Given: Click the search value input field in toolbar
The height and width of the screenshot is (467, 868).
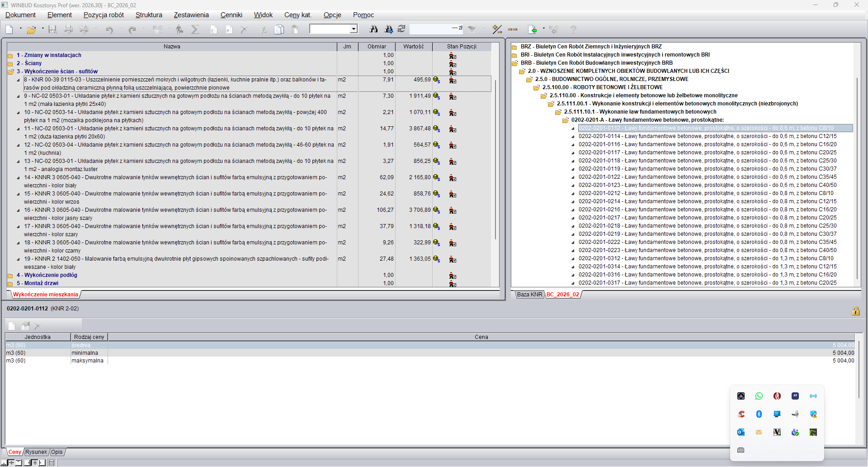Looking at the screenshot, I should (436, 29).
